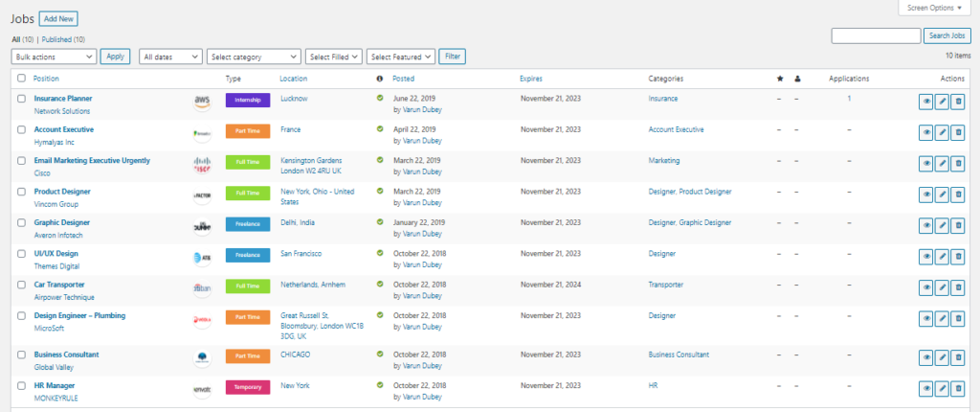This screenshot has height=412, width=980.
Task: Tick the Insurance Planner row checkbox
Action: click(x=22, y=99)
